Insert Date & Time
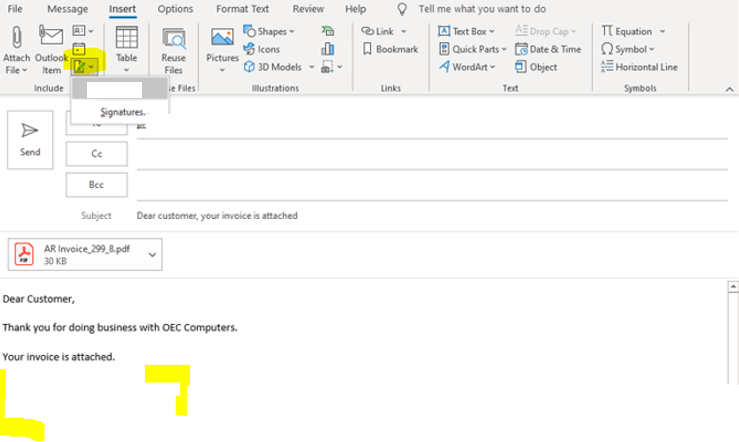Viewport: 739px width, 442px height. (548, 49)
